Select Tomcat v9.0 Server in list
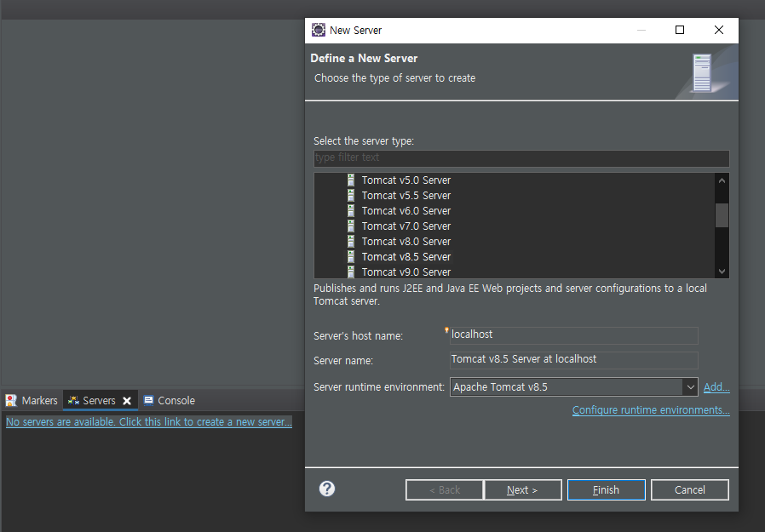This screenshot has height=532, width=765. [x=406, y=272]
